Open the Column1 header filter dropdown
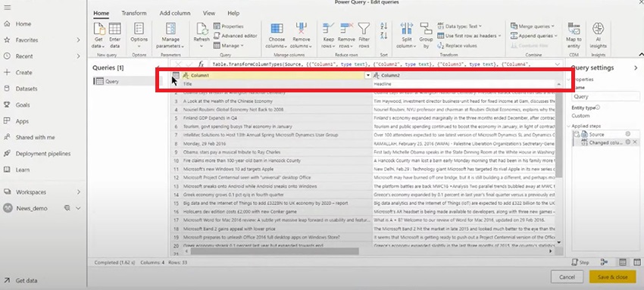The height and width of the screenshot is (290, 644). coord(368,76)
